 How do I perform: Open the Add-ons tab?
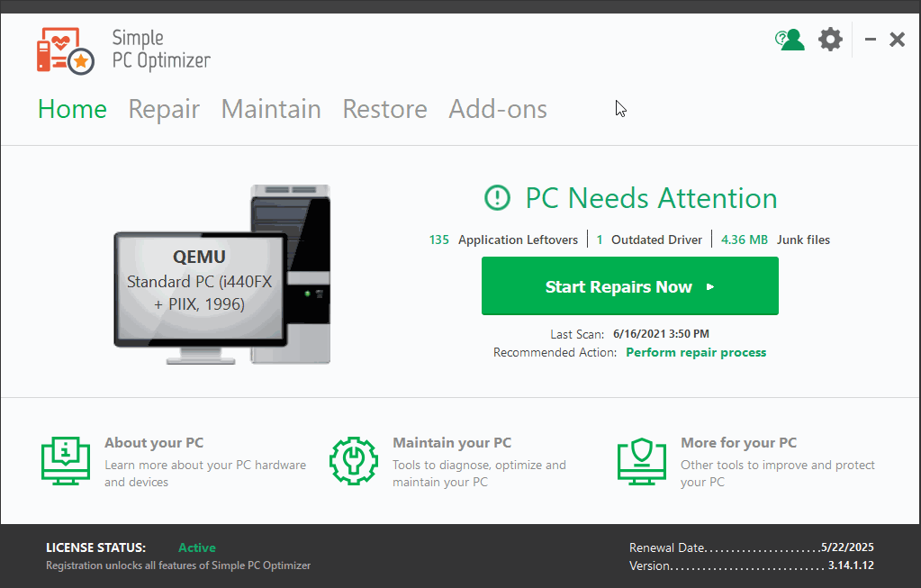pos(498,109)
